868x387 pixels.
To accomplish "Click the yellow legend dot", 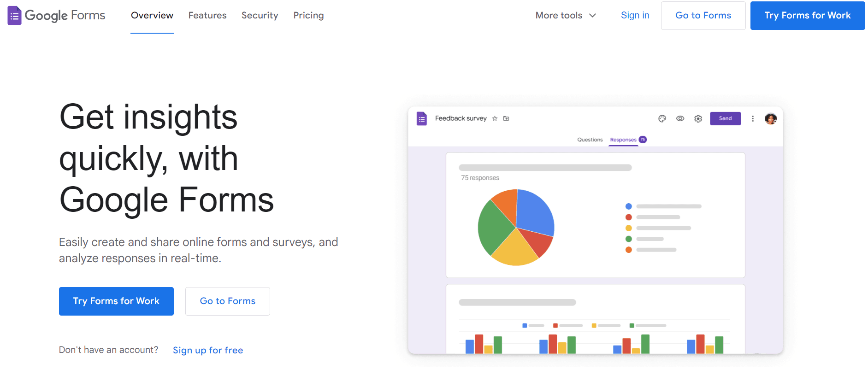I will tap(628, 228).
